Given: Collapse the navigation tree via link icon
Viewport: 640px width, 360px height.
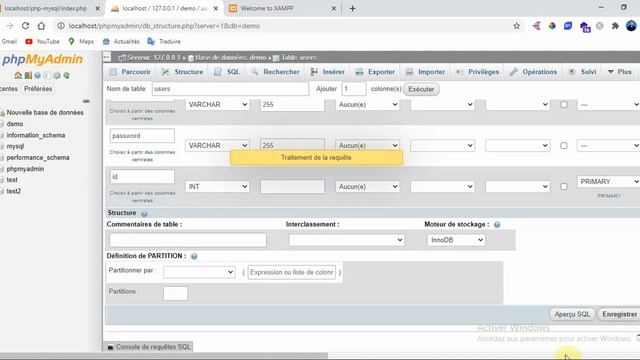Looking at the screenshot, I should (x=86, y=101).
